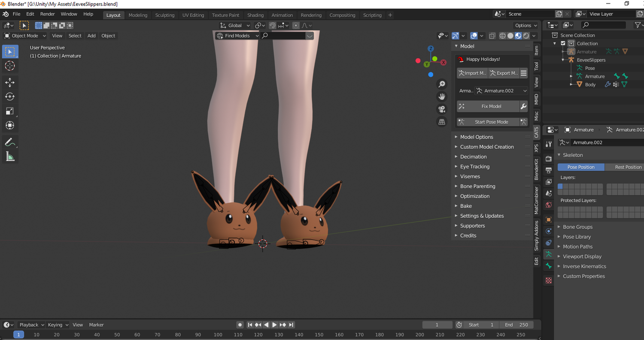Screen dimensions: 644x340
Task: Select the Cursor tool
Action: 10,66
